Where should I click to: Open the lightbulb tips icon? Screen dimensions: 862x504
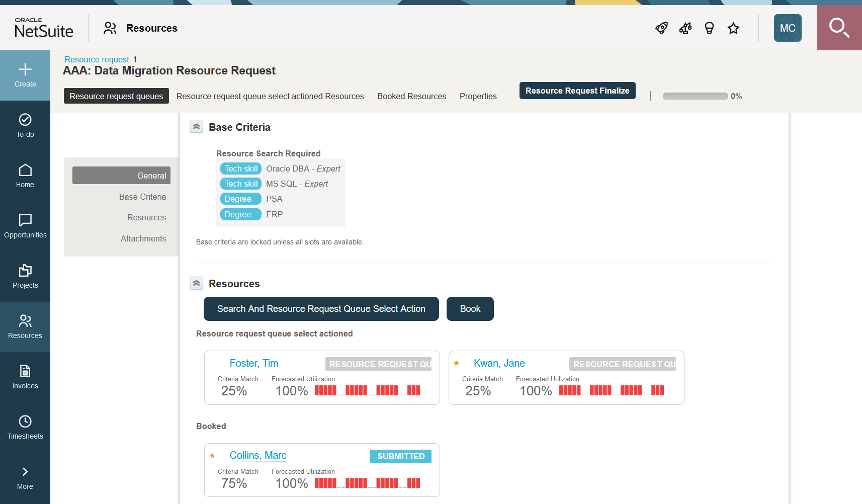point(709,28)
